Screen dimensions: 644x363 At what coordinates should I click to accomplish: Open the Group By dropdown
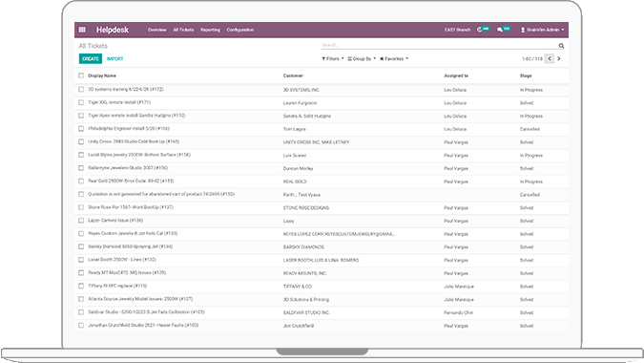click(362, 59)
